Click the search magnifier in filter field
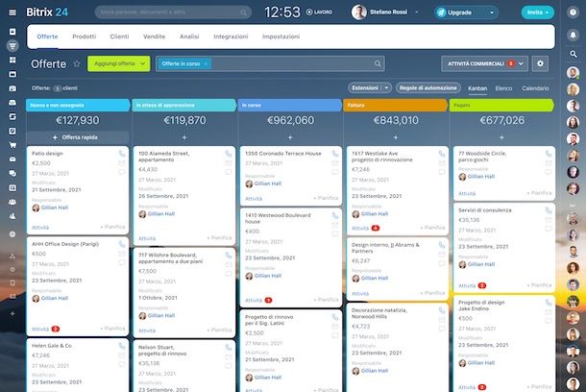 (378, 63)
